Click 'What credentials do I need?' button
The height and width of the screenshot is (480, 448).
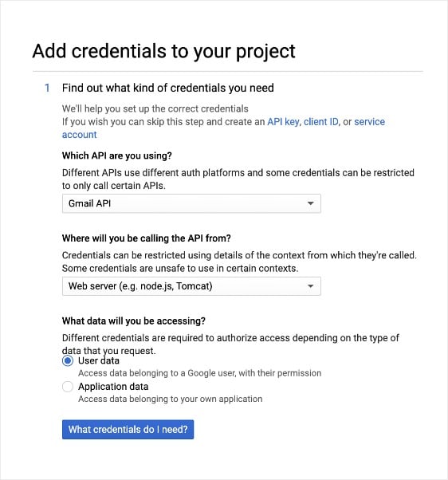click(128, 430)
